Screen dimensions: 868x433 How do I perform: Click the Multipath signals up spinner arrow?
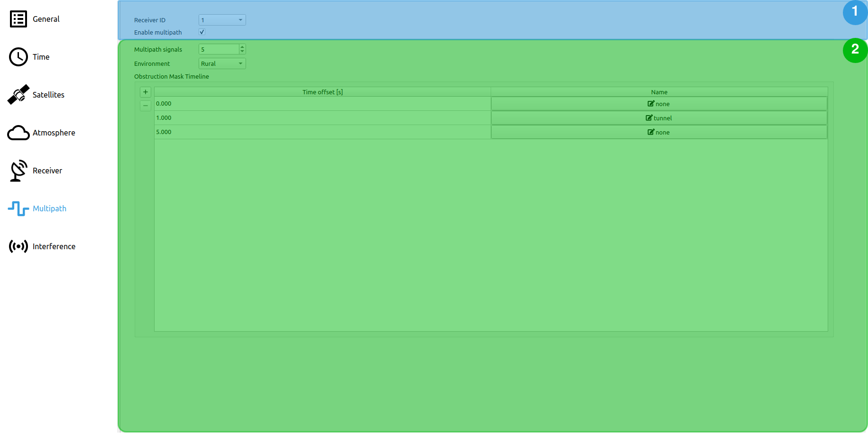[242, 46]
